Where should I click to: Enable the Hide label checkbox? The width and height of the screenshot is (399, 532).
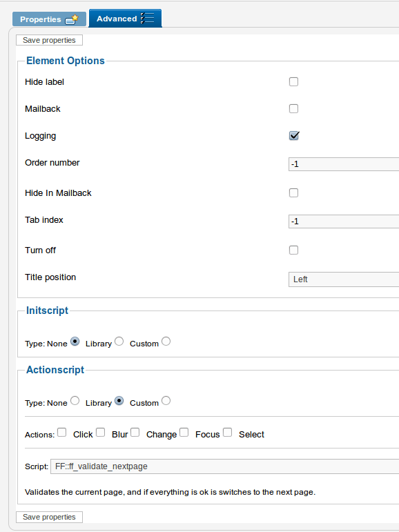(294, 82)
